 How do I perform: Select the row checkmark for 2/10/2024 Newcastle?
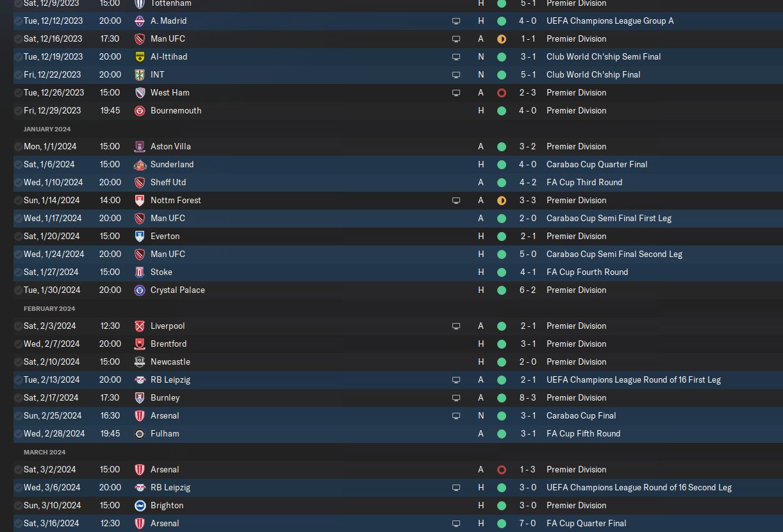(18, 362)
